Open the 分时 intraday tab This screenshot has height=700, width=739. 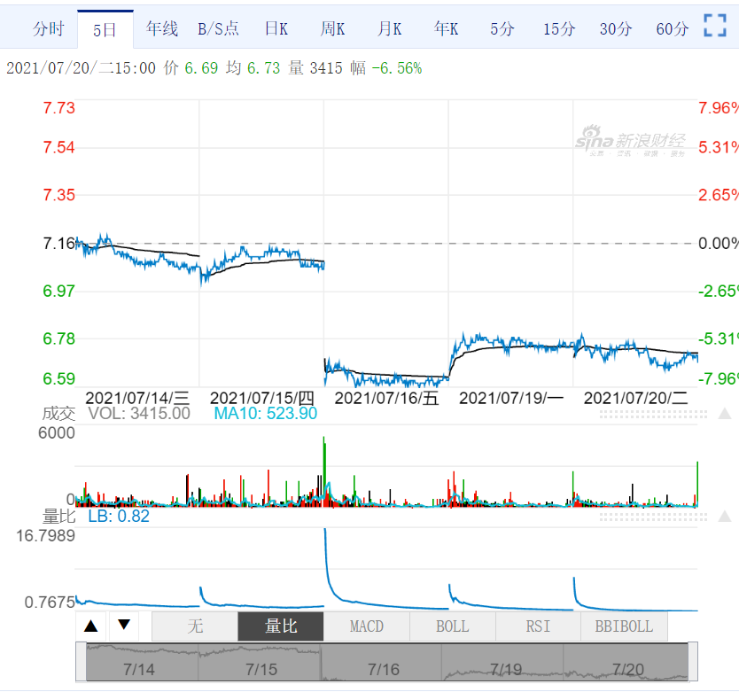click(49, 29)
